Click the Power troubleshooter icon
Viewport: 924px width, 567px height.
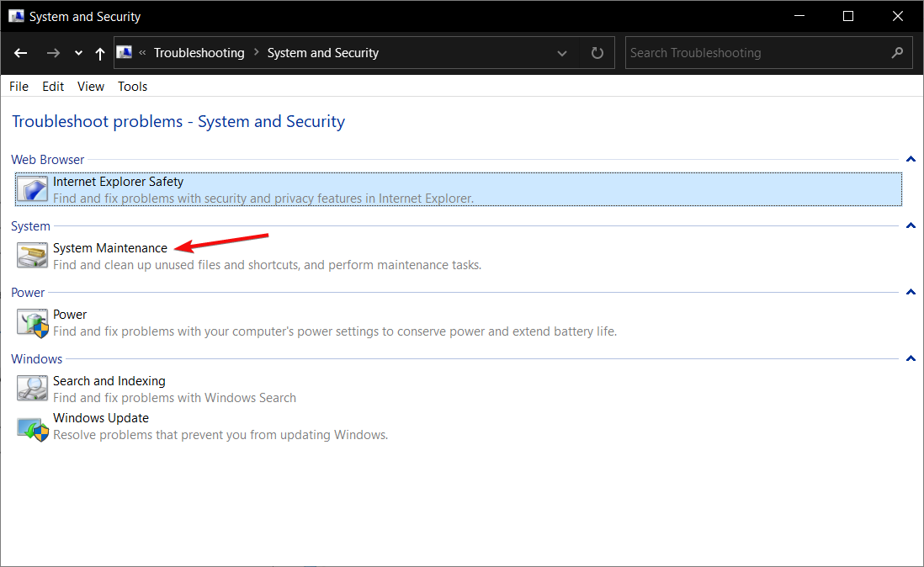[x=32, y=322]
